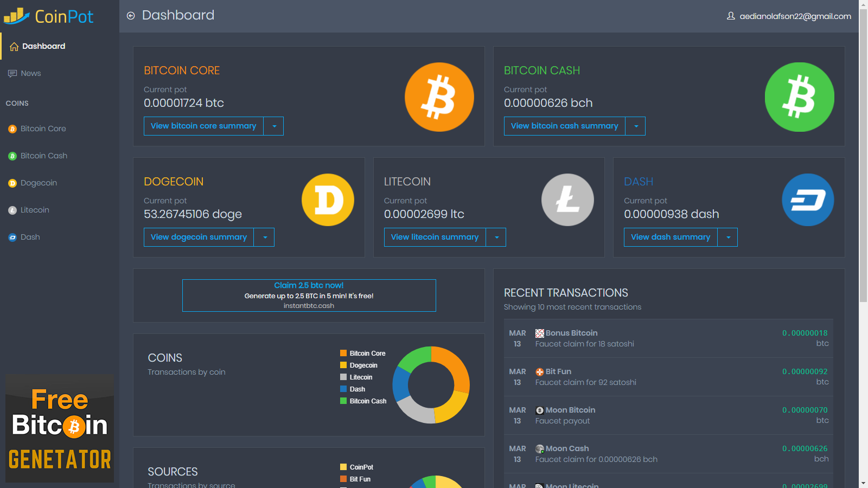Expand the litecoin summary dropdown arrow

click(496, 237)
